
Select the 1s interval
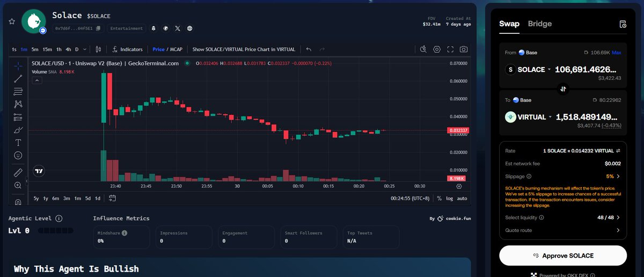click(14, 49)
